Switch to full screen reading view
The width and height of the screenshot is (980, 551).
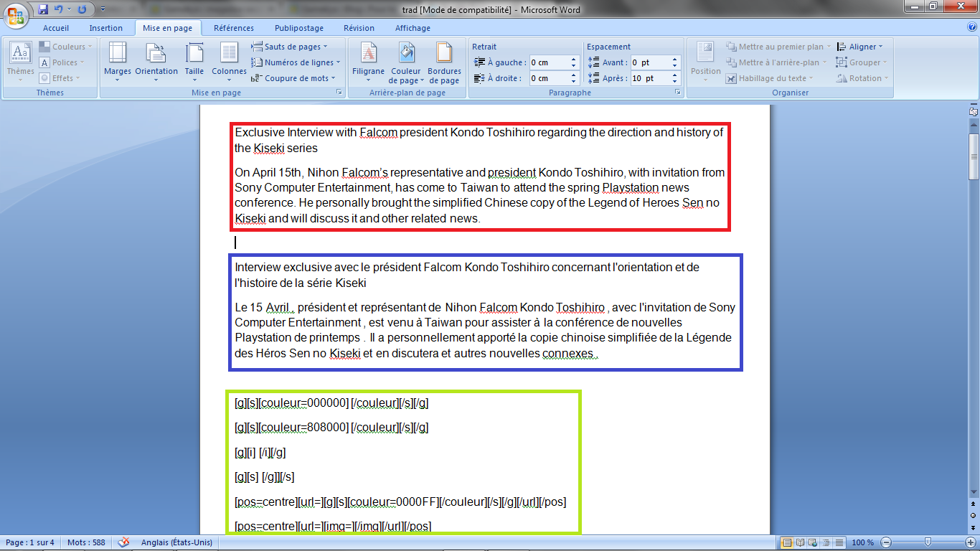pyautogui.click(x=800, y=542)
